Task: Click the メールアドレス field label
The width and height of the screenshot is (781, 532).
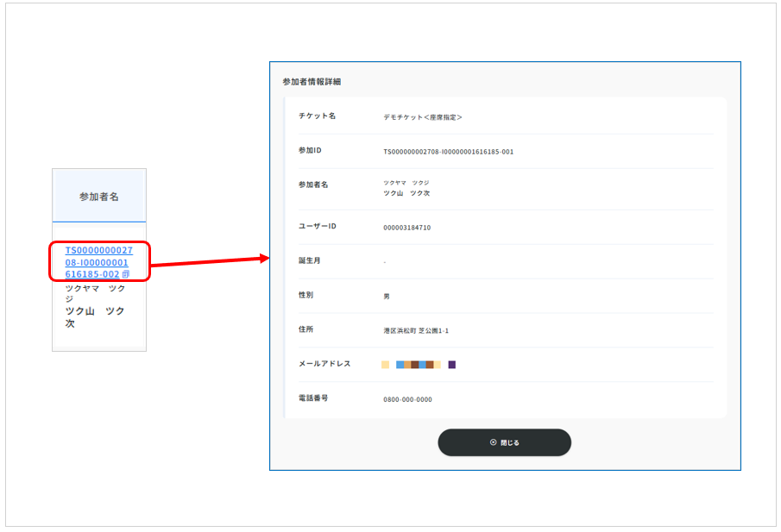Action: tap(324, 364)
